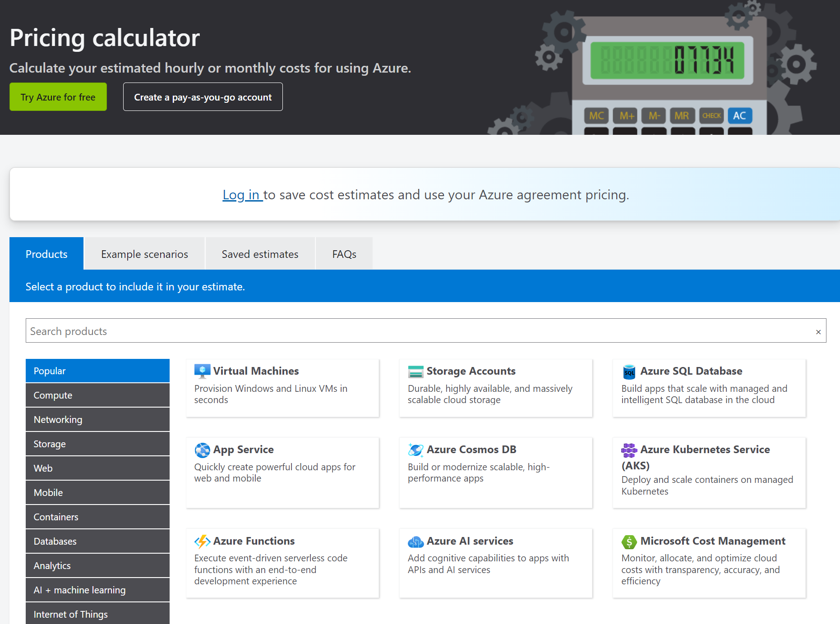Open the Saved estimates tab
Image resolution: width=840 pixels, height=624 pixels.
tap(260, 254)
